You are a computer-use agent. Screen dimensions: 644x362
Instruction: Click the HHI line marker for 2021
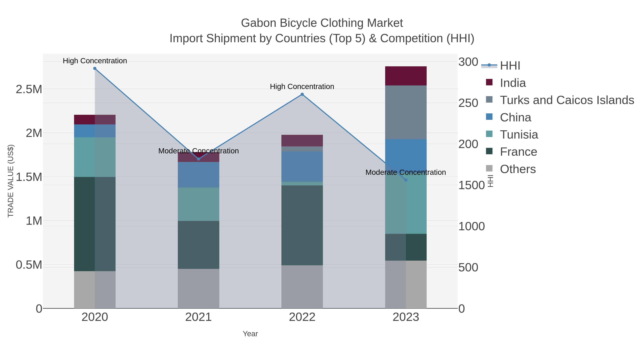pos(199,159)
